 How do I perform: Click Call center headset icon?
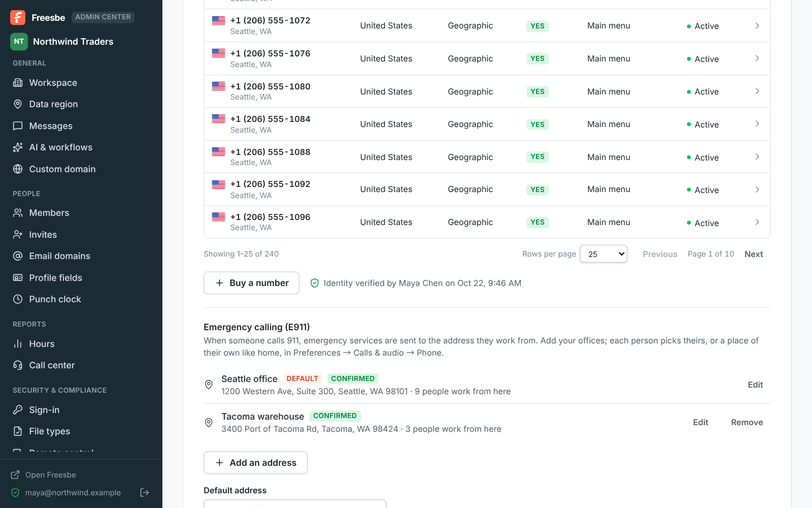coord(18,365)
